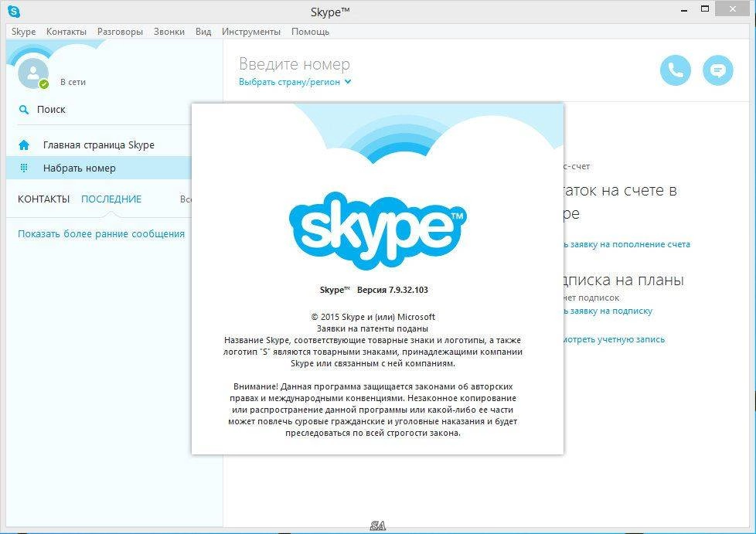
Task: Open the Контакты menu
Action: [x=66, y=32]
